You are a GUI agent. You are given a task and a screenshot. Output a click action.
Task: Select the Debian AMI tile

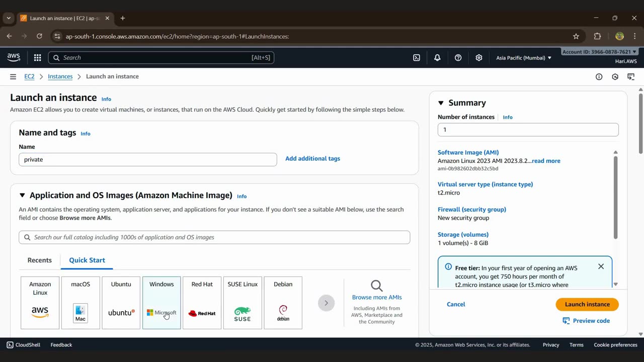[283, 303]
